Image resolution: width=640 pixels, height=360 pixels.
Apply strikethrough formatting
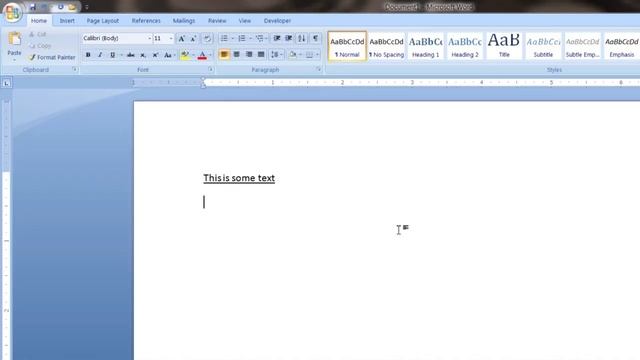point(131,55)
